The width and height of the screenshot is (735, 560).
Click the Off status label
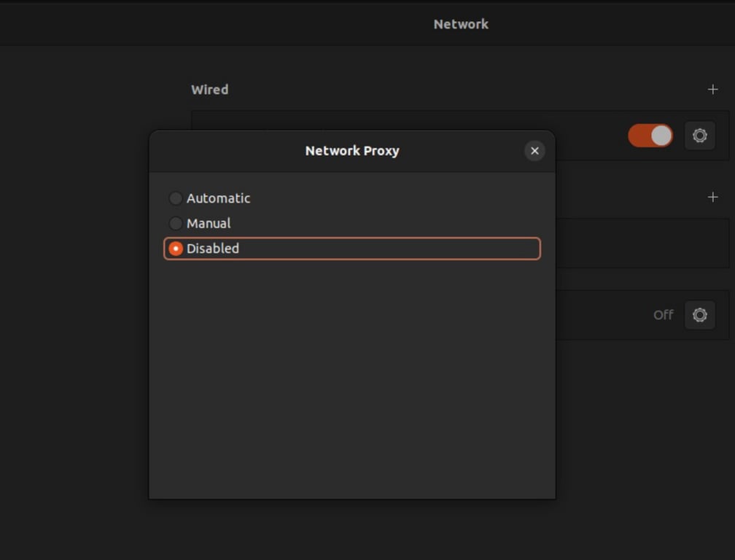click(x=663, y=315)
